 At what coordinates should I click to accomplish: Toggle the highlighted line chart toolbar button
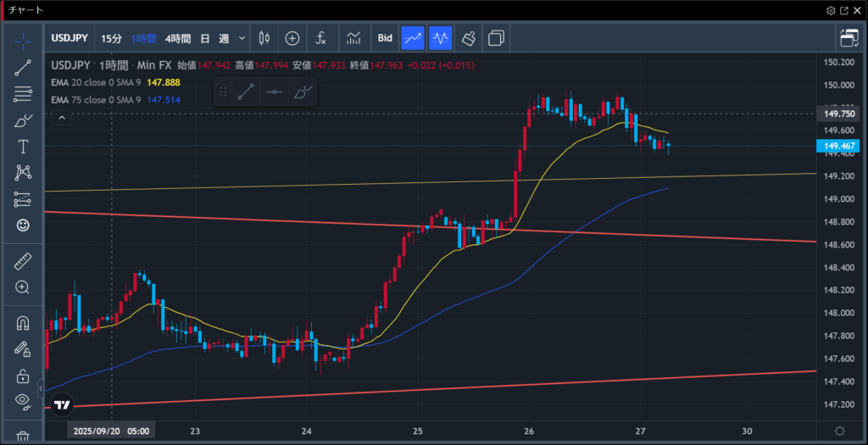coord(413,38)
